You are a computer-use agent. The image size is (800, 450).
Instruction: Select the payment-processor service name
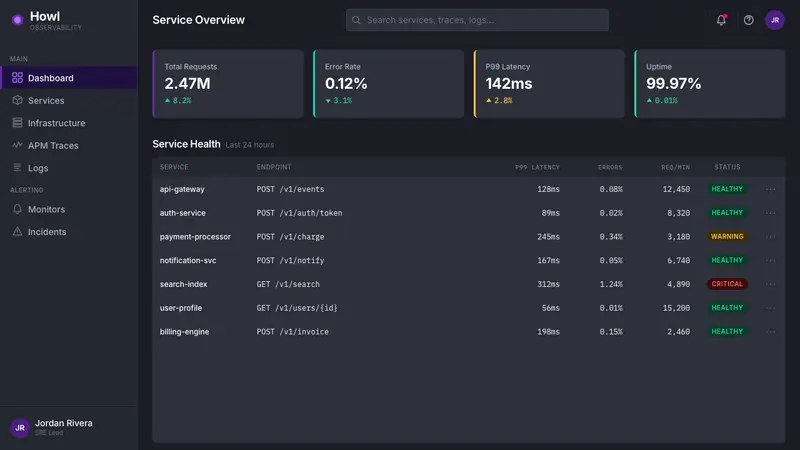(195, 237)
